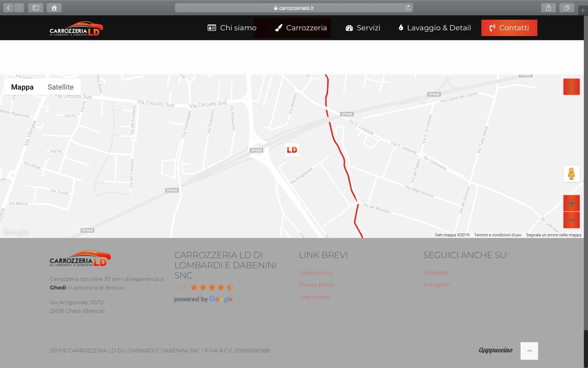Open the Cookie policy link
The height and width of the screenshot is (368, 588).
pos(316,273)
